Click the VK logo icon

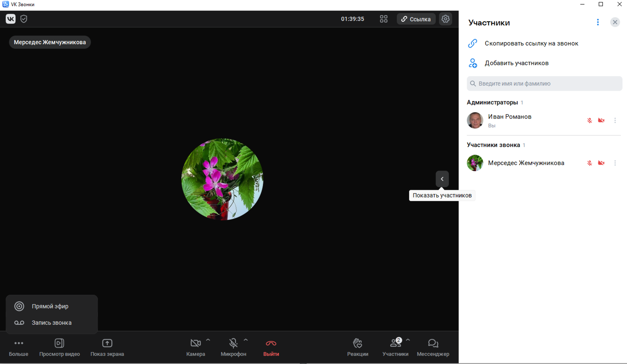(x=10, y=19)
